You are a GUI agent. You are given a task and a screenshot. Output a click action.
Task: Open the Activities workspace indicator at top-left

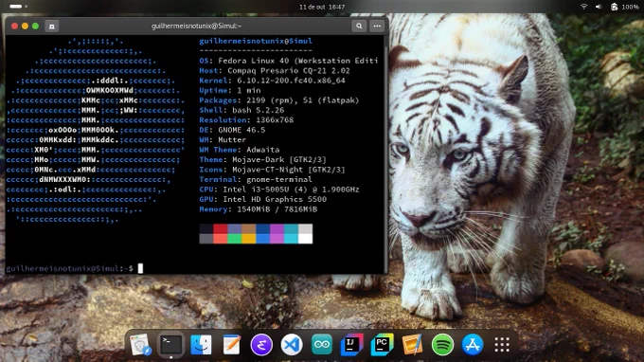click(19, 7)
